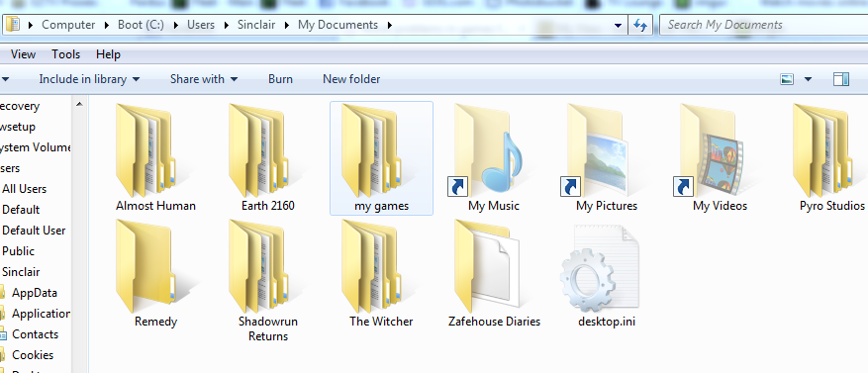This screenshot has width=868, height=373.
Task: Click My Documents in breadcrumb
Action: tap(338, 25)
